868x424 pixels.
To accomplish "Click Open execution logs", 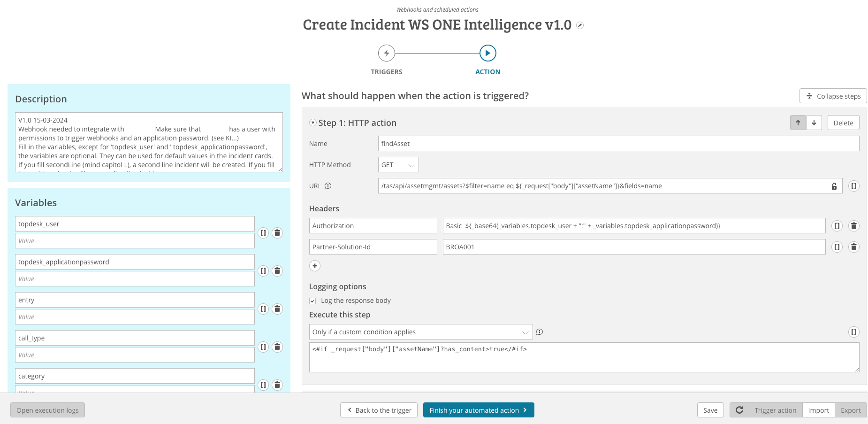I will click(47, 410).
